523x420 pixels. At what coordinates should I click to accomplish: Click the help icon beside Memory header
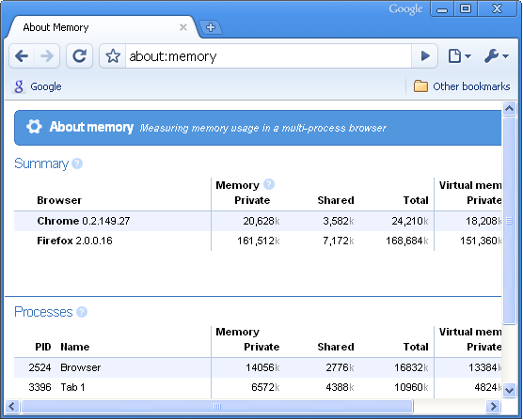269,184
